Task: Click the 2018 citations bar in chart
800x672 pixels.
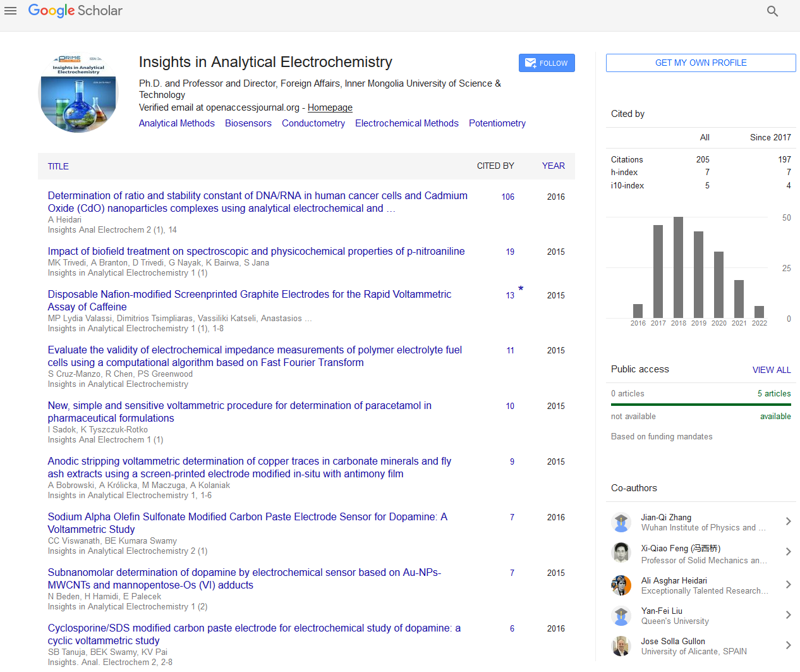Action: 678,267
